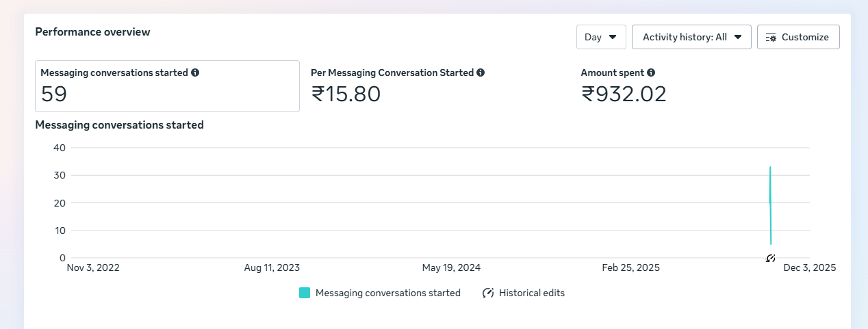The width and height of the screenshot is (868, 329).
Task: Click the teal spike in the chart
Action: (x=770, y=205)
